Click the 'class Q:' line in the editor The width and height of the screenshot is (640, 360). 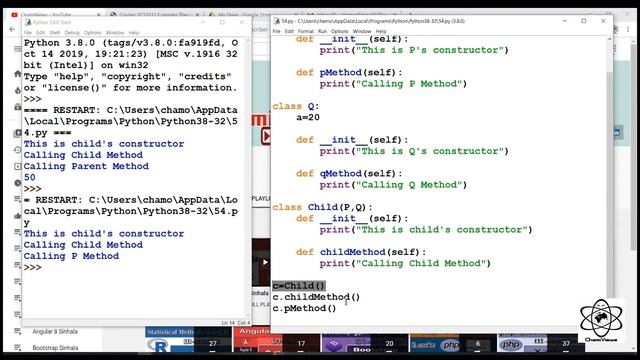(x=296, y=106)
